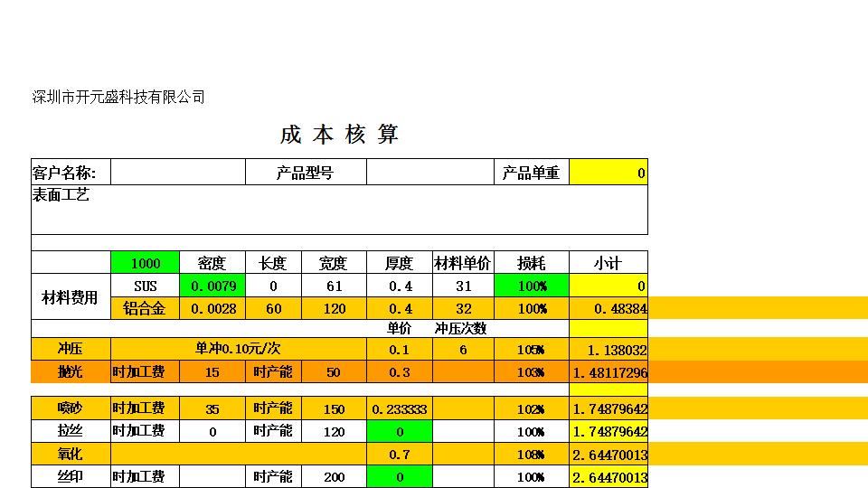Select the oxidation loss 108% cell
Viewport: 868px width, 488px height.
pos(532,454)
